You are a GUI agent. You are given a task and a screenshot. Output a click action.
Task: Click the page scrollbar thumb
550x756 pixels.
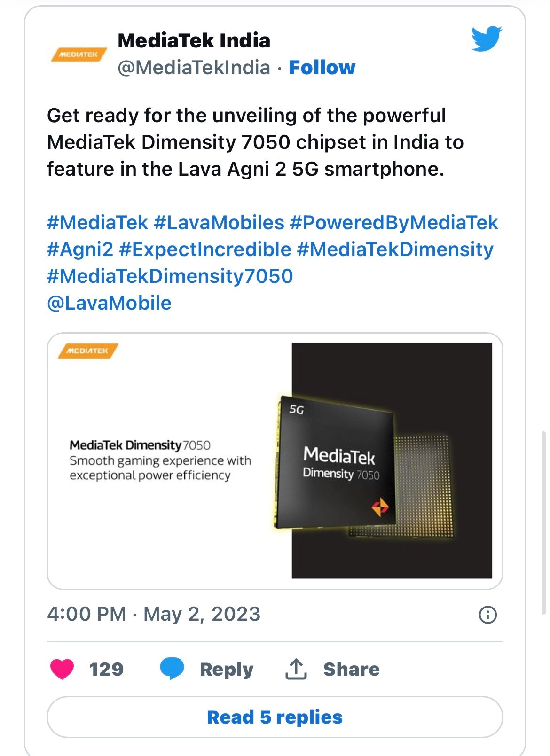[544, 522]
